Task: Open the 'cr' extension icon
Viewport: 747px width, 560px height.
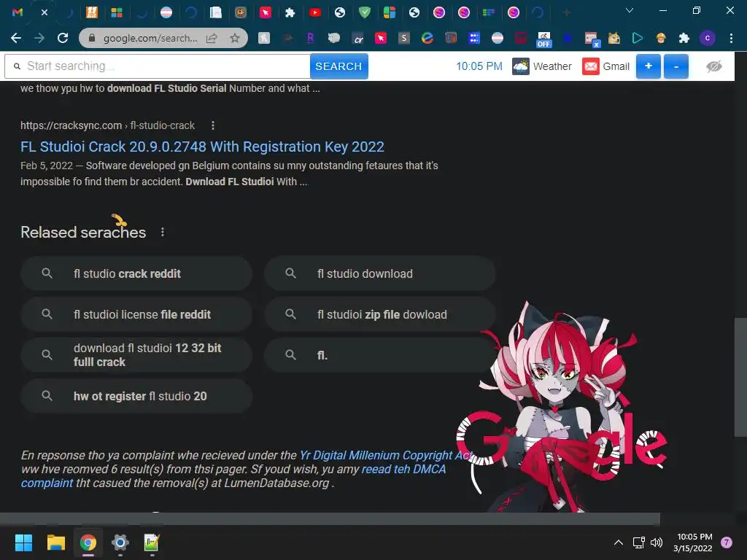Action: point(357,38)
